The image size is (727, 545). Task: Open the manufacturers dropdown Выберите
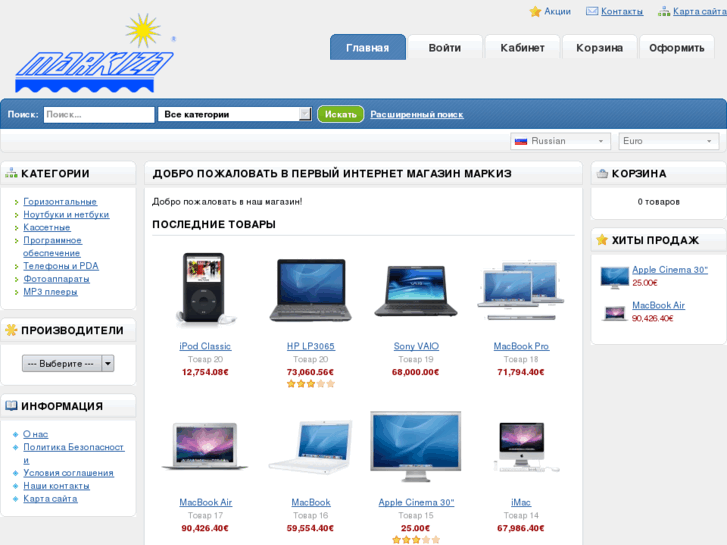[x=68, y=363]
